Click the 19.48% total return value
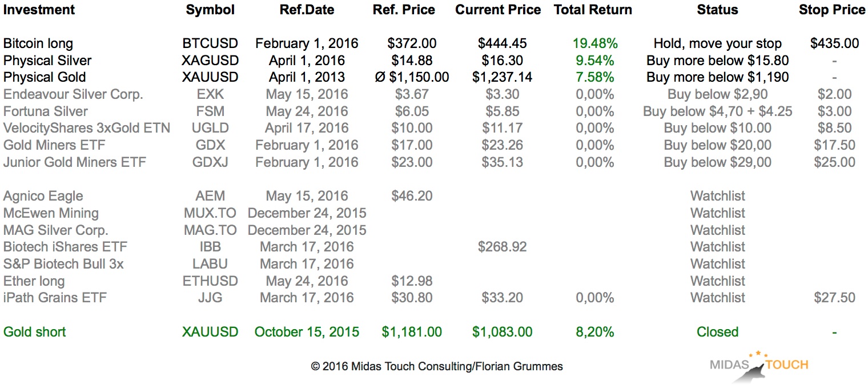Viewport: 868px width, 388px height. (x=595, y=43)
